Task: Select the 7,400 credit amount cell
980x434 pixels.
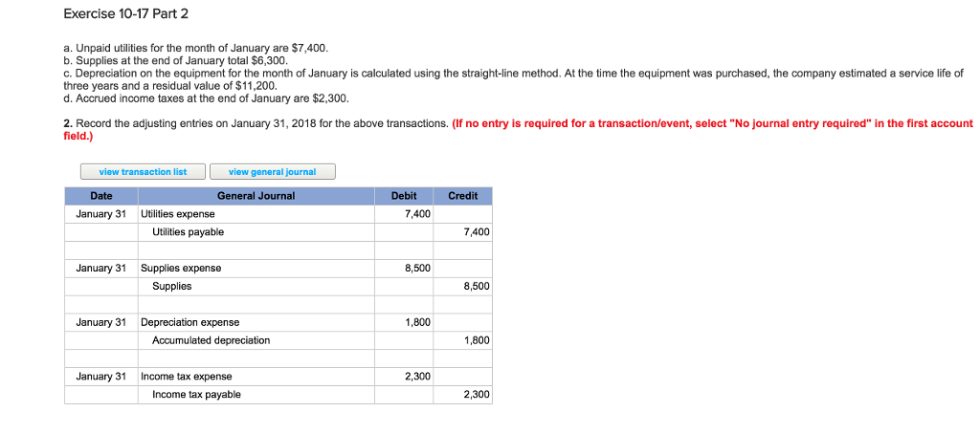Action: pos(462,232)
